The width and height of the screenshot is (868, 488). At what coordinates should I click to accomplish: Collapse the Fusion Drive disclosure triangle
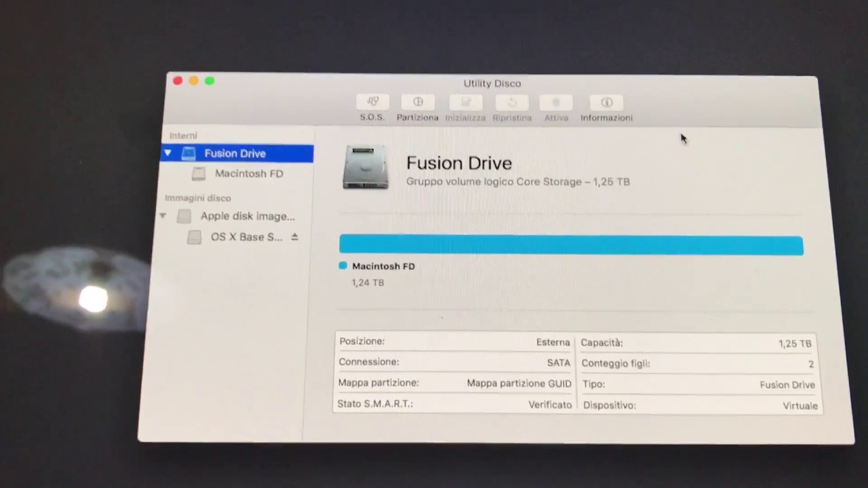[167, 153]
